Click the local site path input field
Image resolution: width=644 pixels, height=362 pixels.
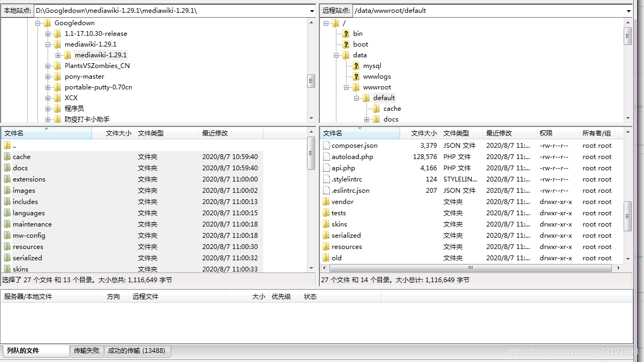171,11
